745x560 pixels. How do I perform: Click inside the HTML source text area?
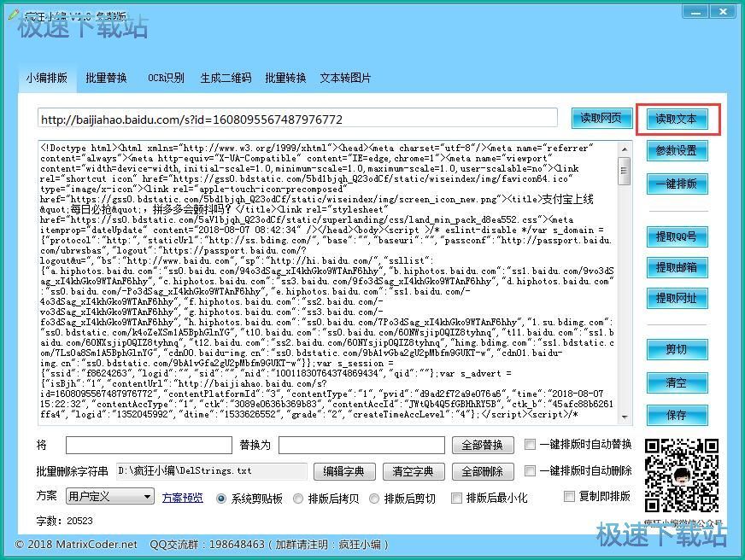tap(328, 282)
